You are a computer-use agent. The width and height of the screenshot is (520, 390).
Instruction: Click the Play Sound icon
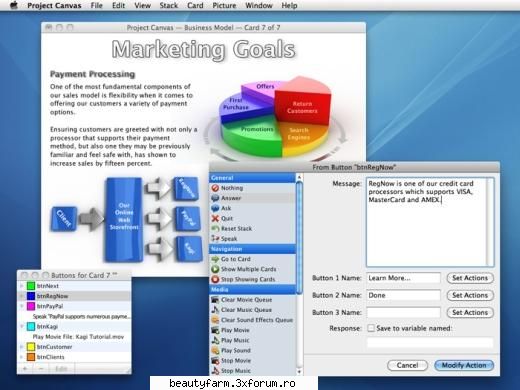pos(215,350)
